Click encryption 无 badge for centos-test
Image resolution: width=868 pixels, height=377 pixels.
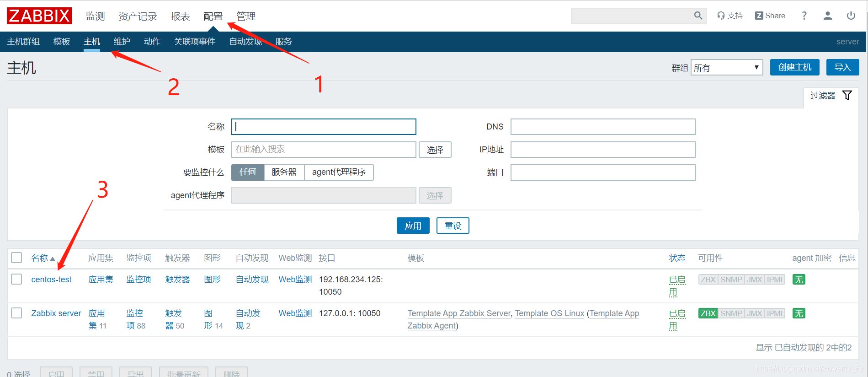coord(799,280)
